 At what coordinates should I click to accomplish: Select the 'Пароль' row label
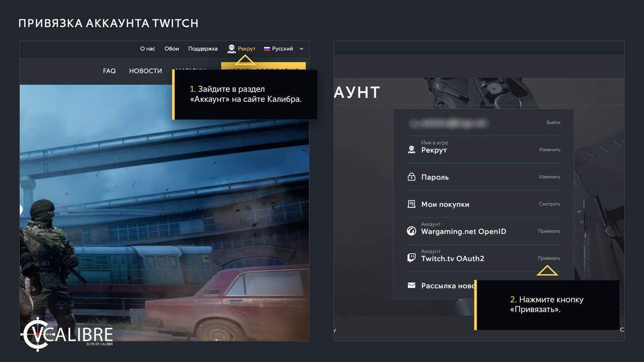435,178
